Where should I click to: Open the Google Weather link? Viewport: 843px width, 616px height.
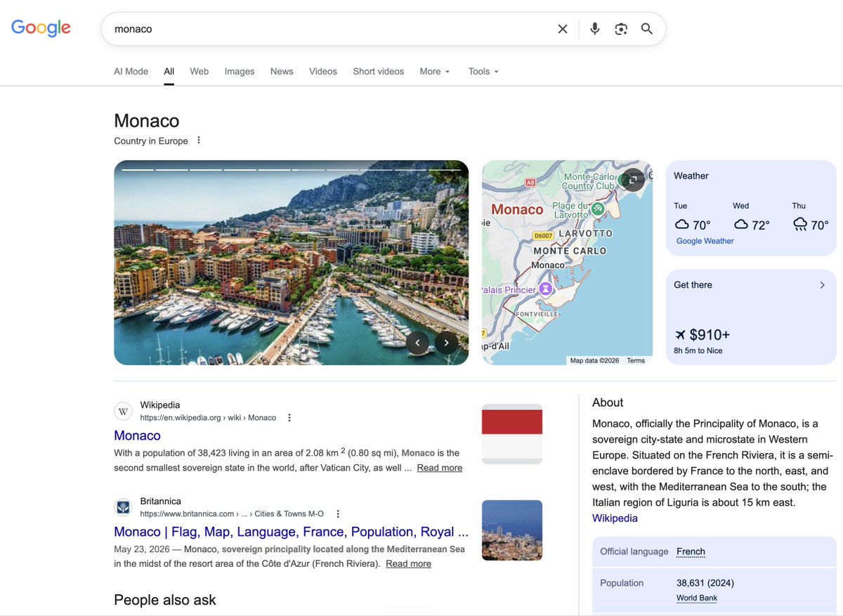[705, 241]
